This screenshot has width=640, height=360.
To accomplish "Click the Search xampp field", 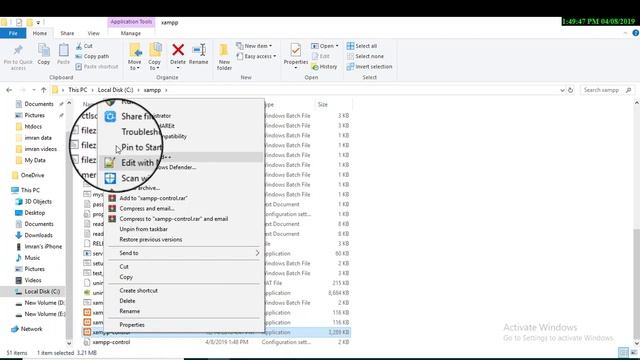I will pyautogui.click(x=606, y=90).
